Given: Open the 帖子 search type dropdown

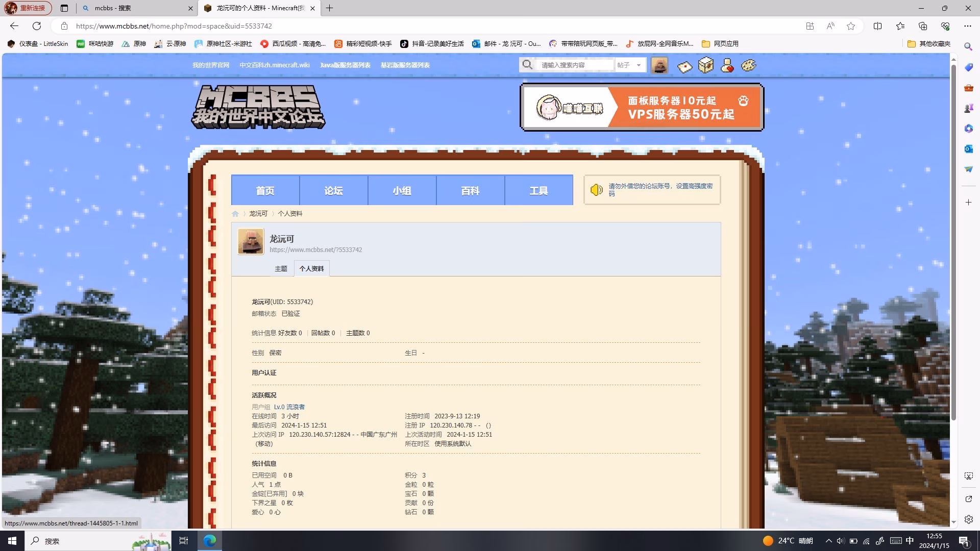Looking at the screenshot, I should 629,65.
